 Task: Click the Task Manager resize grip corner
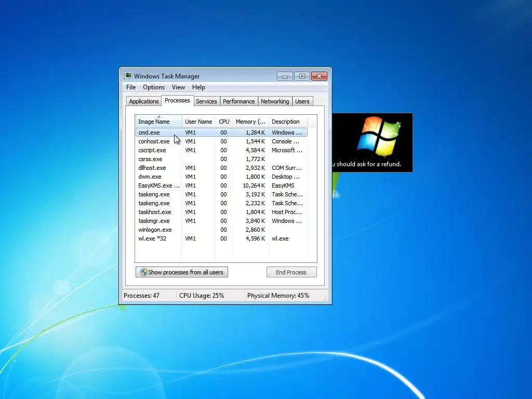coord(325,298)
